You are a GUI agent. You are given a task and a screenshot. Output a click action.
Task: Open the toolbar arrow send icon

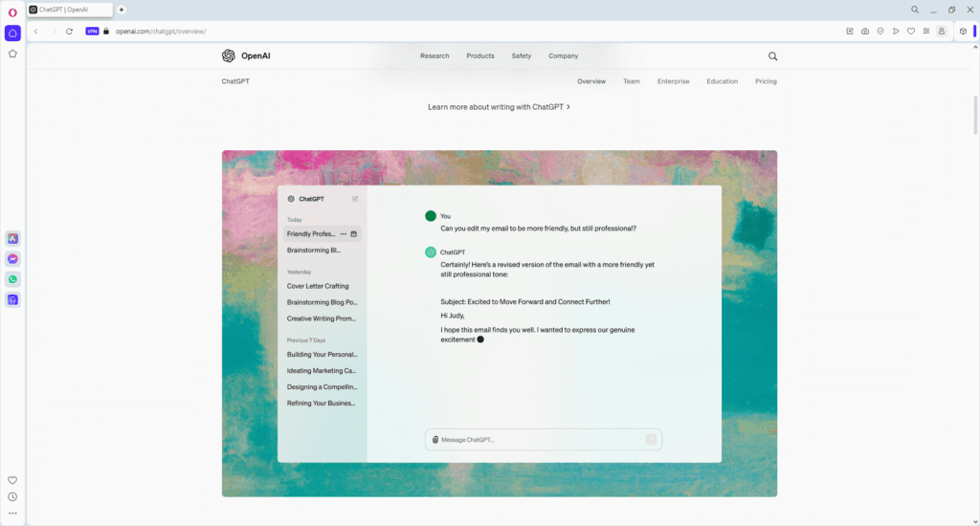point(896,32)
